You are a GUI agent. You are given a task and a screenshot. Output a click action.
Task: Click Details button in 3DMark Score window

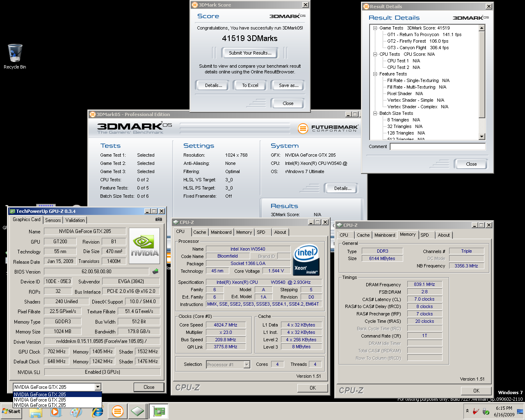click(x=213, y=85)
